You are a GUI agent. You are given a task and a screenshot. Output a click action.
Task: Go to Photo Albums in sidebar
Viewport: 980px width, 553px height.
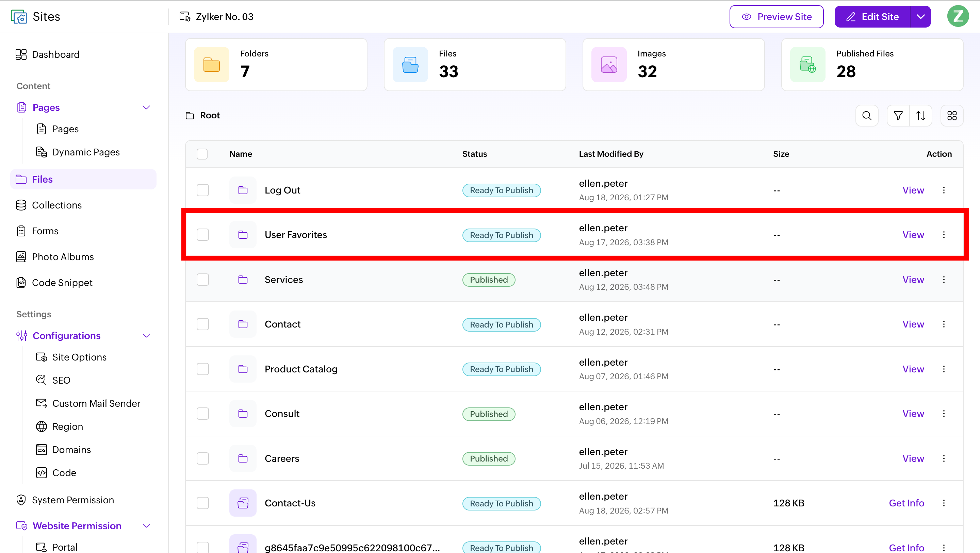(x=63, y=257)
